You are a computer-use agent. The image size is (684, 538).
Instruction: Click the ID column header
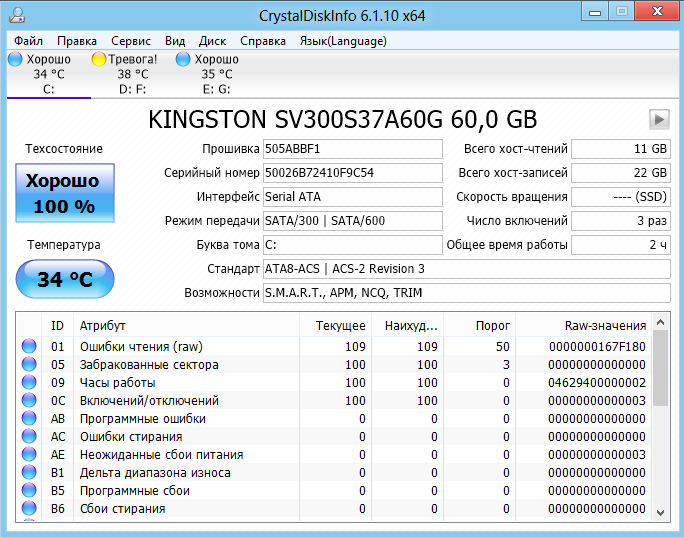pyautogui.click(x=57, y=326)
